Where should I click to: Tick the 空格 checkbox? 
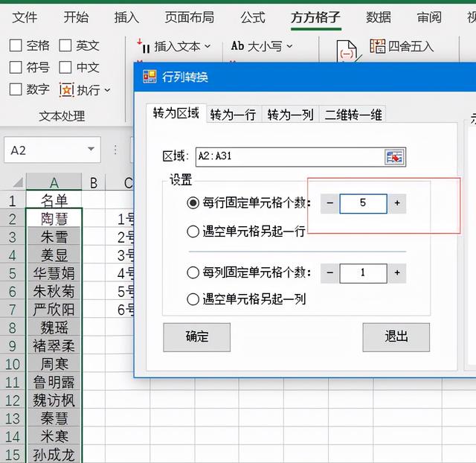[x=16, y=46]
